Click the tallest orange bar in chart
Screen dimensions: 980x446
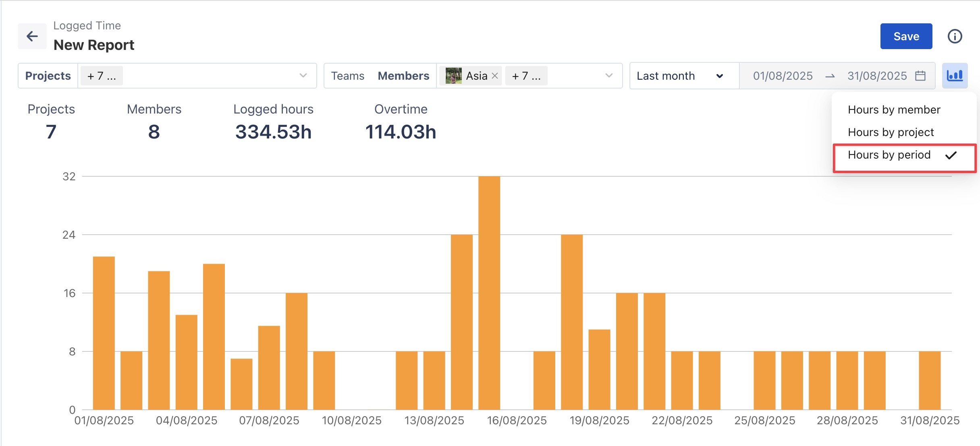tap(489, 293)
